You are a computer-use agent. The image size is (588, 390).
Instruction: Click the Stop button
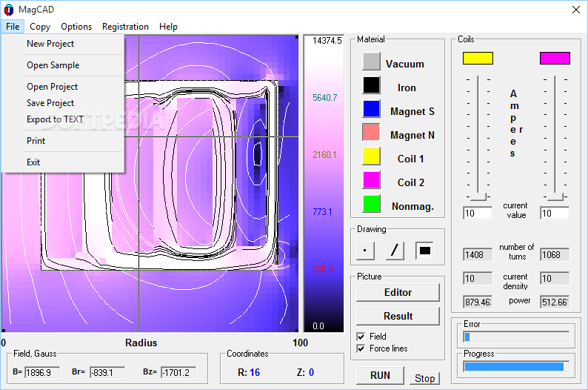click(x=424, y=378)
